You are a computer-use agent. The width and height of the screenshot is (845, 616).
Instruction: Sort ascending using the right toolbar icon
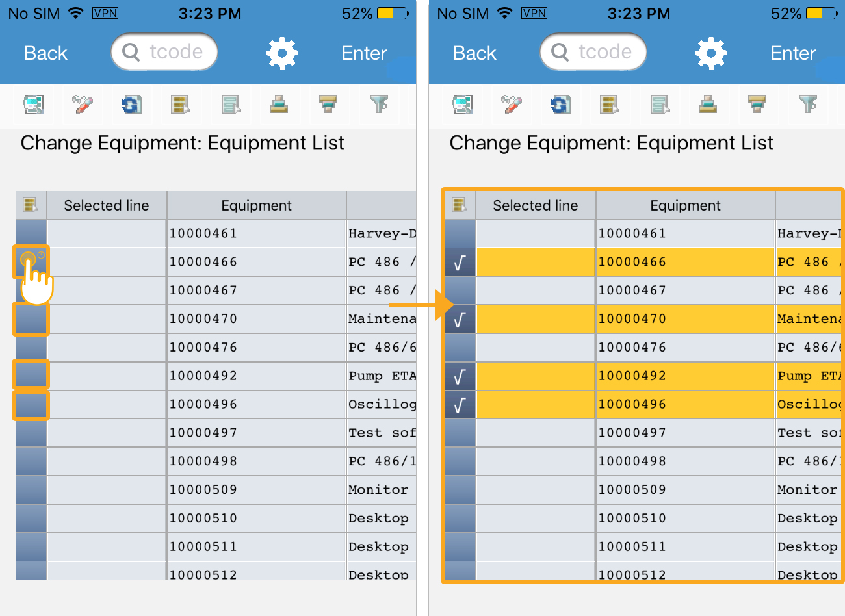coord(708,105)
